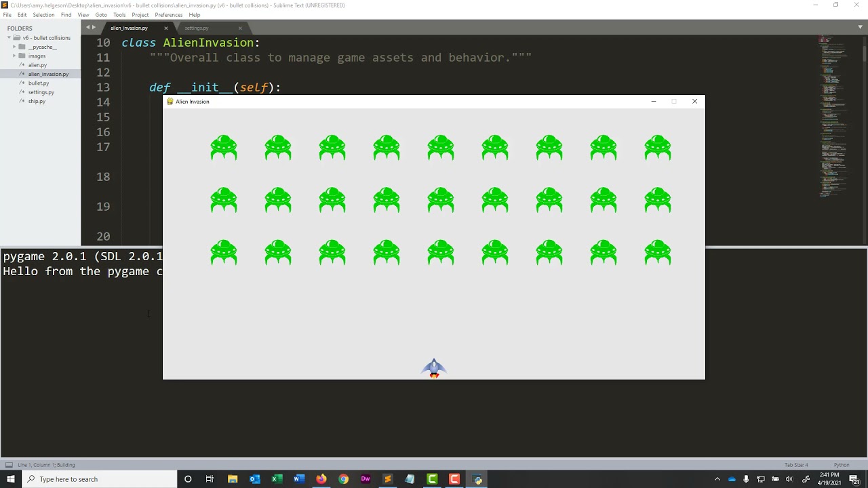Viewport: 868px width, 488px height.
Task: Open alien.py in the sidebar
Action: click(x=37, y=65)
